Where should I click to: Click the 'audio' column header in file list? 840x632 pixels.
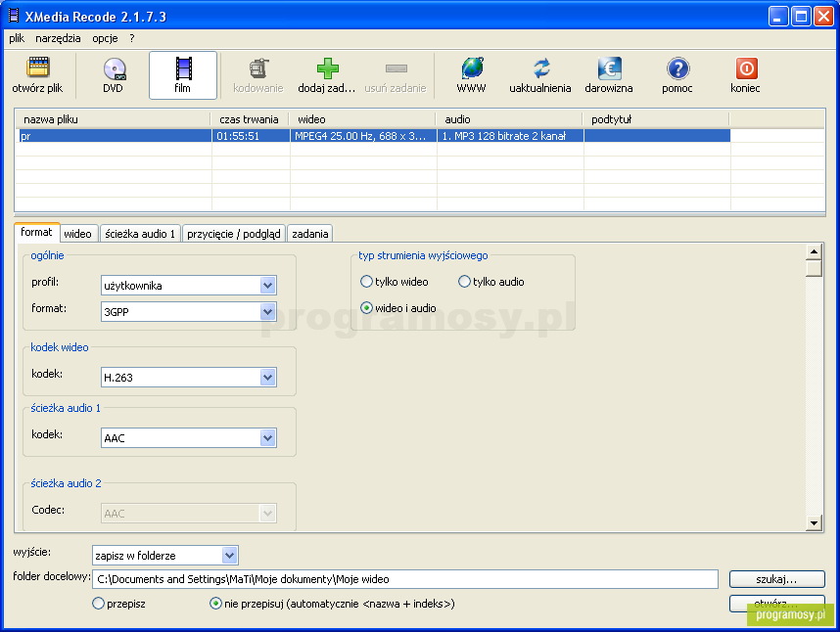pos(509,119)
